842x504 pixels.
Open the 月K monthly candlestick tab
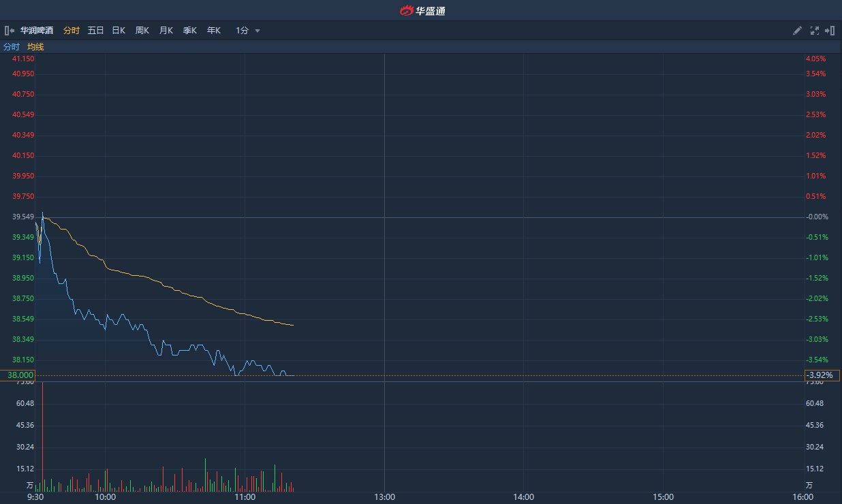click(x=166, y=31)
